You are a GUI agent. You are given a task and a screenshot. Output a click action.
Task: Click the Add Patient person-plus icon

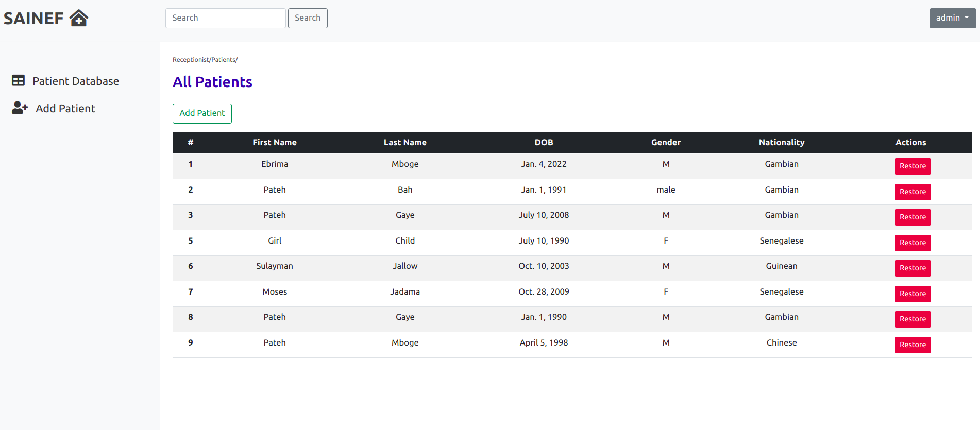pos(20,108)
